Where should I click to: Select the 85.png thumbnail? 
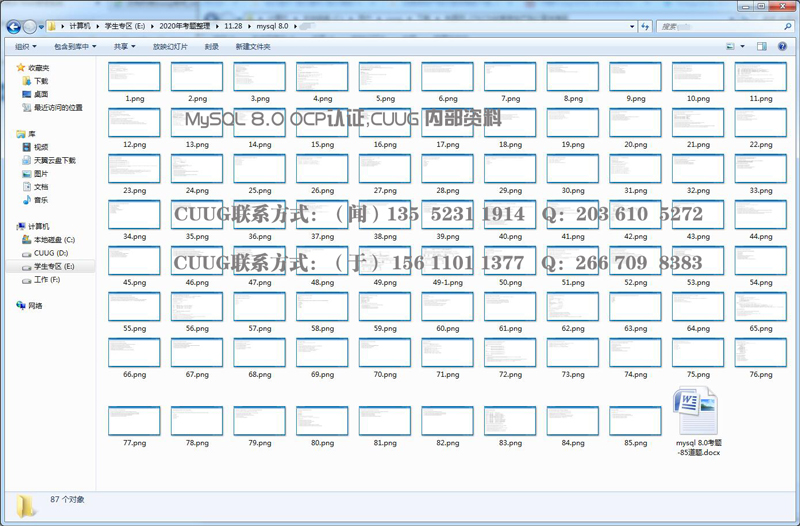(x=635, y=421)
